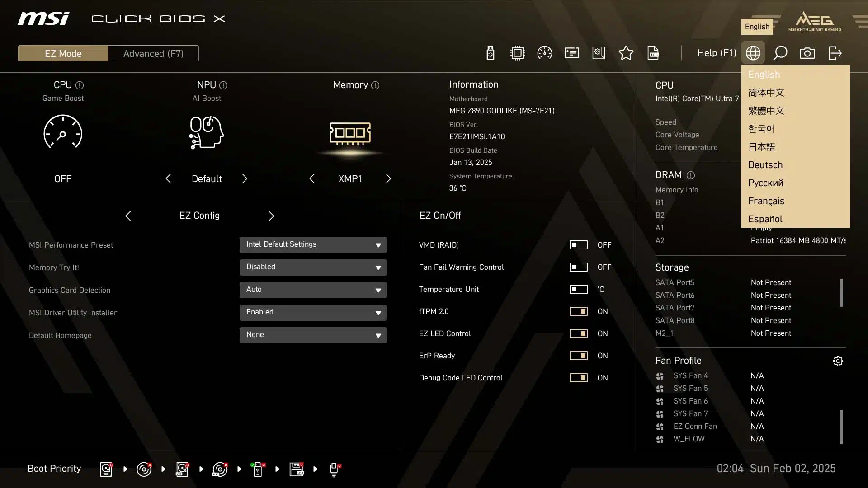The height and width of the screenshot is (488, 868).
Task: Open the overclocking gauge icon in toolbar
Action: click(x=544, y=53)
